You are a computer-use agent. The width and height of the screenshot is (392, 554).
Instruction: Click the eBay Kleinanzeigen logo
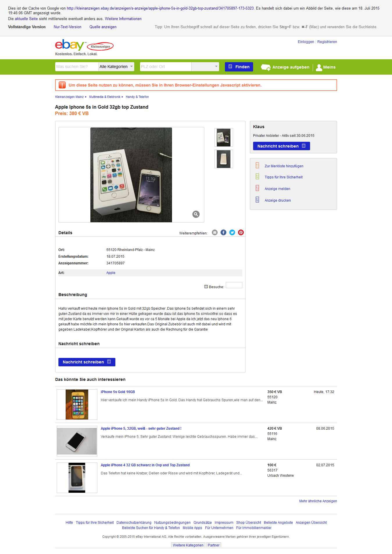pos(84,45)
